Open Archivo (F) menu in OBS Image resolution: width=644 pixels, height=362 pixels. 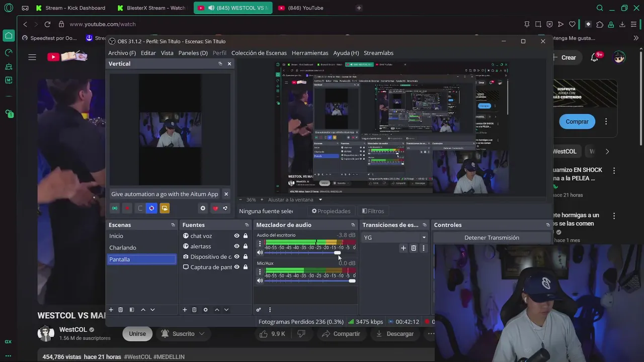(x=122, y=53)
